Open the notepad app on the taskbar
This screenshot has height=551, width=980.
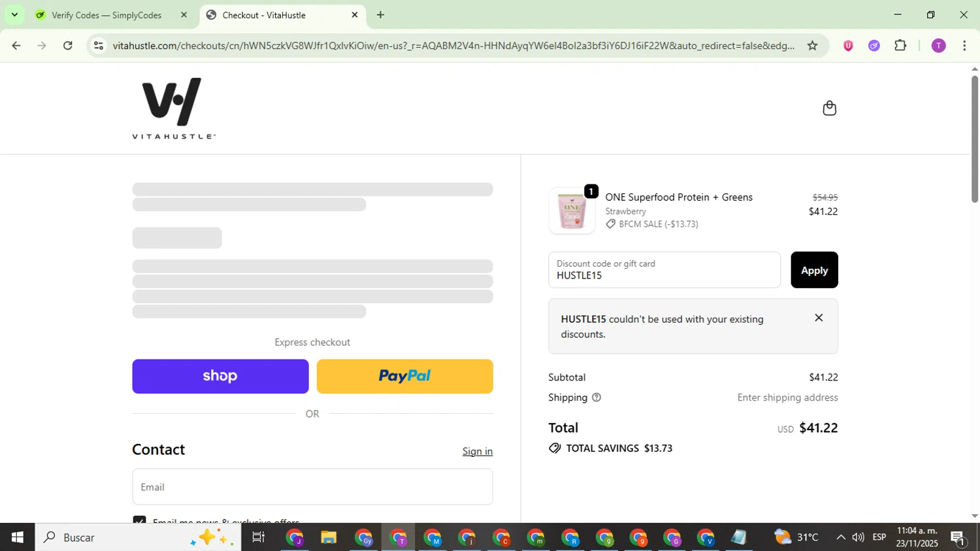tap(739, 537)
